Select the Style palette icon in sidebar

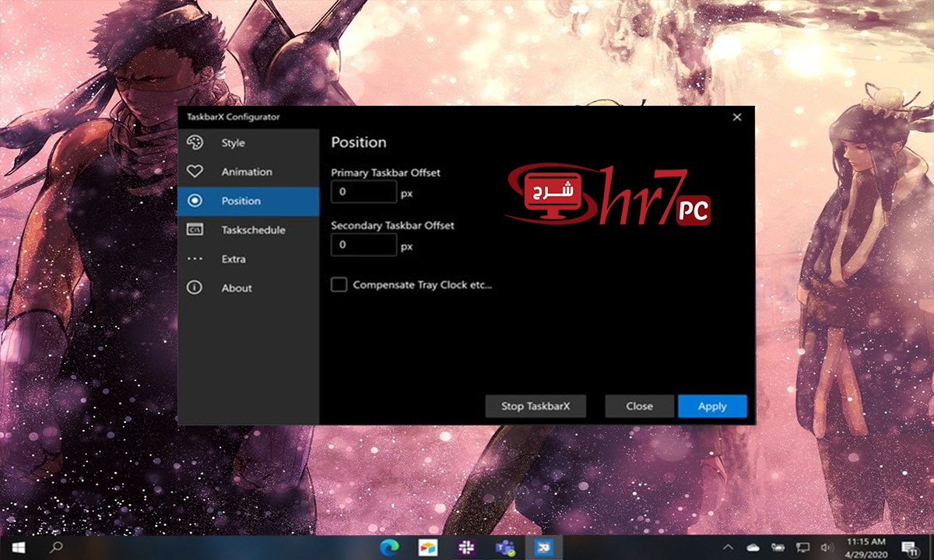click(195, 142)
